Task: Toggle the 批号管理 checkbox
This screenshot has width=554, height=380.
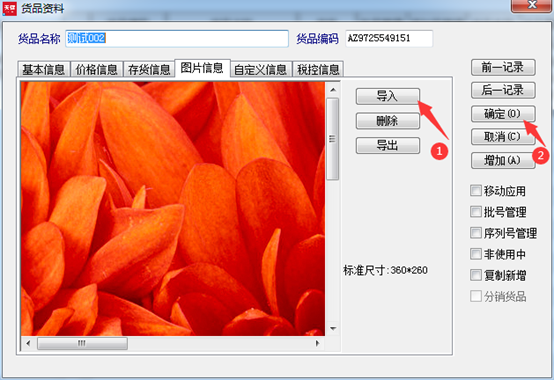Action: click(476, 212)
